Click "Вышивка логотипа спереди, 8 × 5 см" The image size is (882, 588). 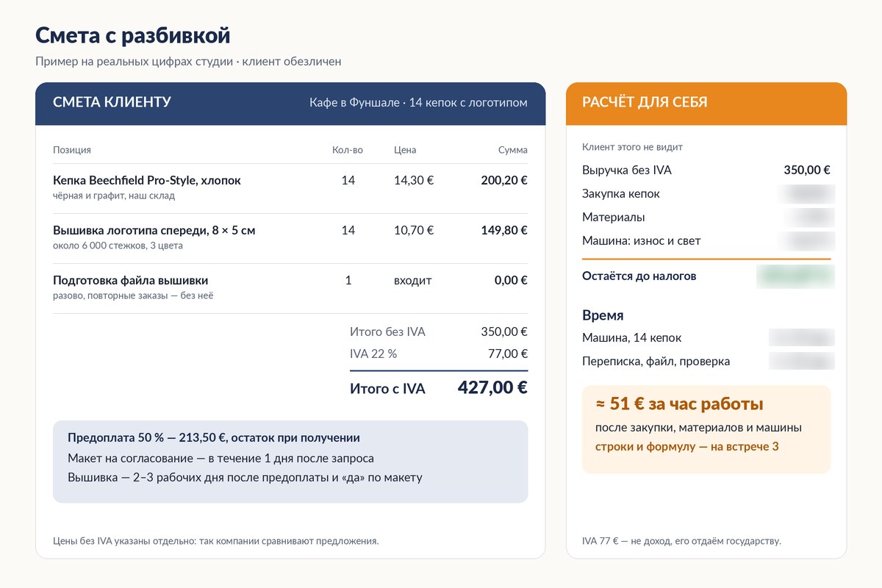coord(154,230)
